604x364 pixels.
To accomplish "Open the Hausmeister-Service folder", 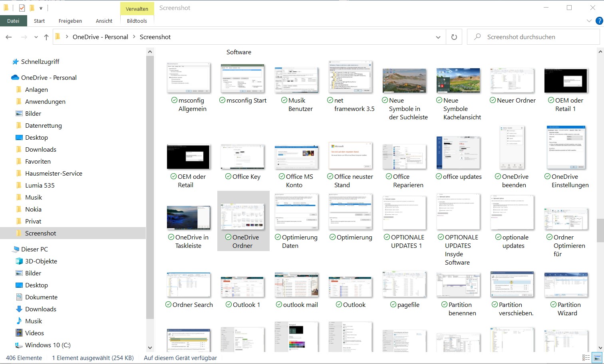I will pyautogui.click(x=49, y=173).
